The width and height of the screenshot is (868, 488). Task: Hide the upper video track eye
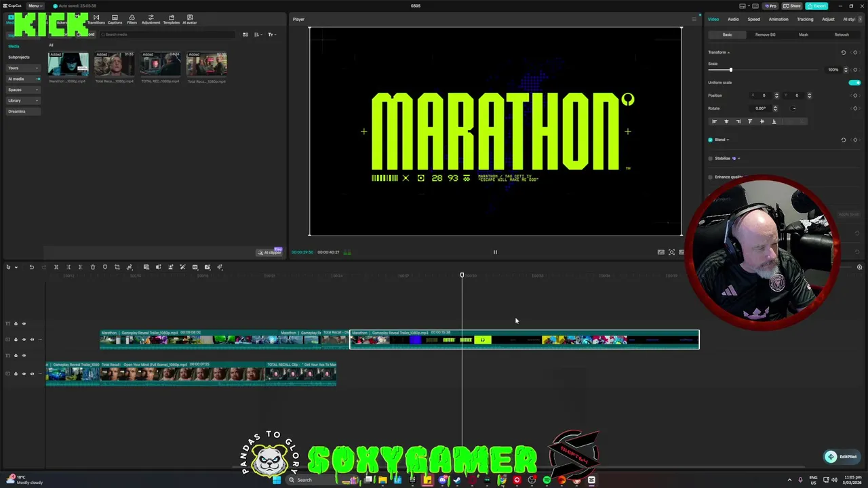coord(24,340)
